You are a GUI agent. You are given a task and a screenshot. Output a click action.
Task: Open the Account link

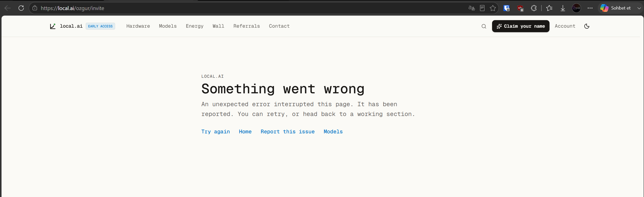pos(565,26)
